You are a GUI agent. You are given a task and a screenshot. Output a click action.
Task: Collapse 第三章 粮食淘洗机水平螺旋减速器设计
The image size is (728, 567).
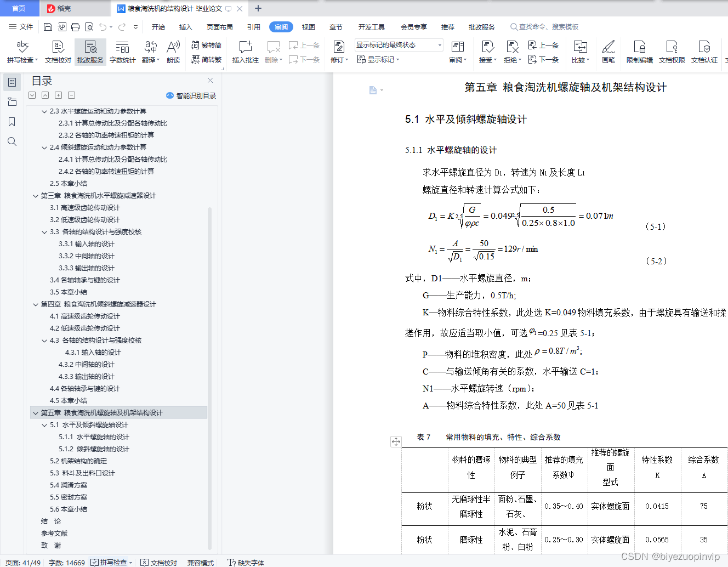[36, 196]
